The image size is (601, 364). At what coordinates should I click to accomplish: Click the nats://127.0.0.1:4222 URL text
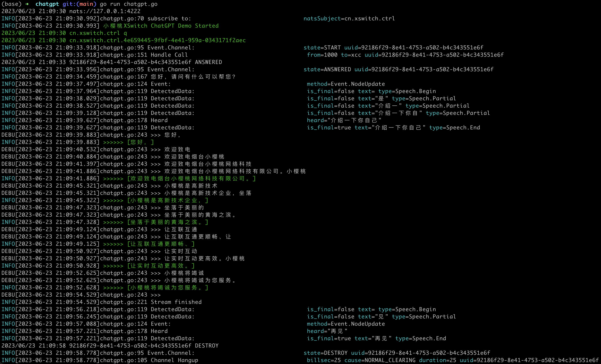(x=105, y=11)
